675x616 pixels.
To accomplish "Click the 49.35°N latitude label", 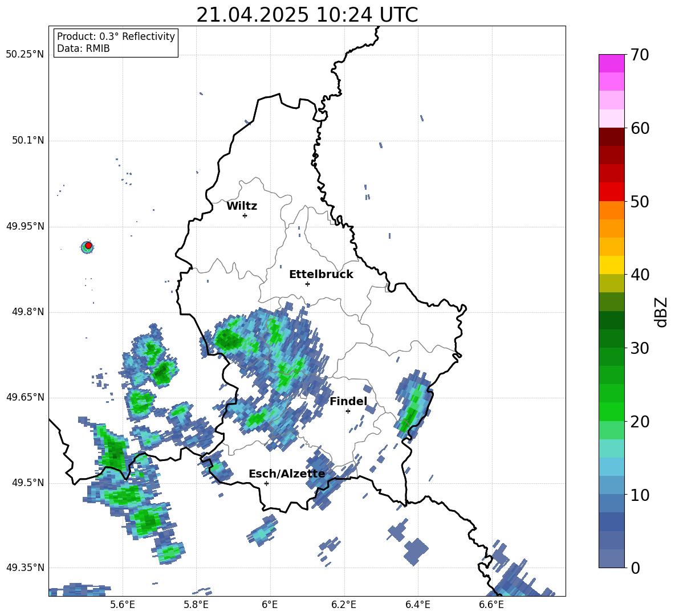I will coord(25,568).
